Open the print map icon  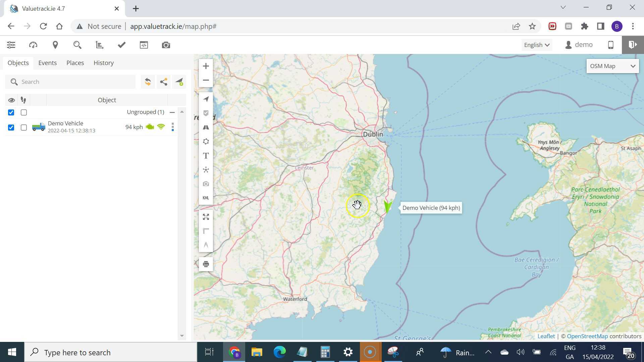tap(206, 264)
